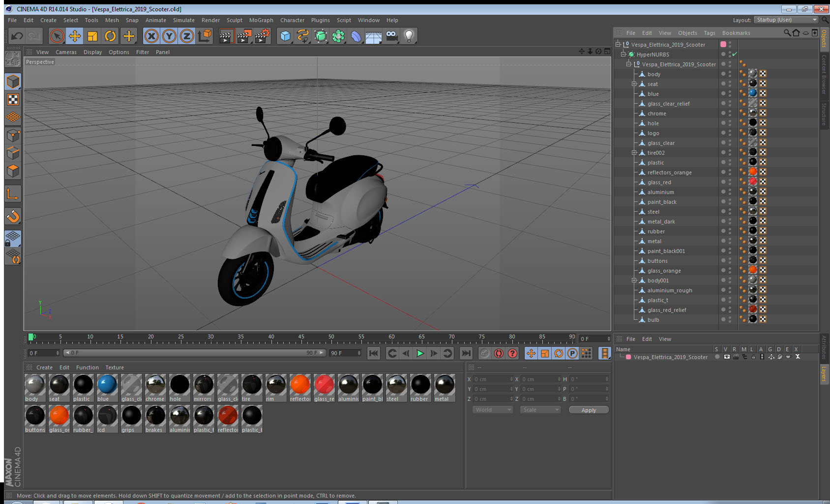The image size is (830, 504).
Task: Enable Points mode
Action: click(x=13, y=135)
